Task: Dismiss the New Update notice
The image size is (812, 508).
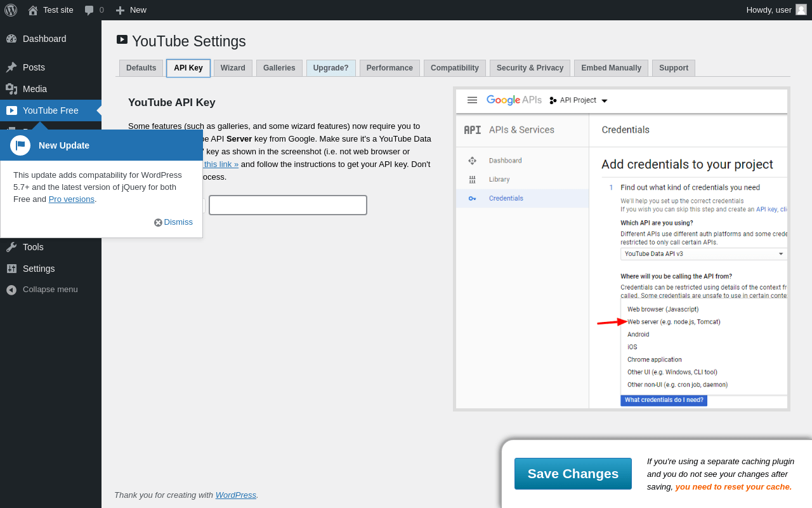Action: point(173,222)
